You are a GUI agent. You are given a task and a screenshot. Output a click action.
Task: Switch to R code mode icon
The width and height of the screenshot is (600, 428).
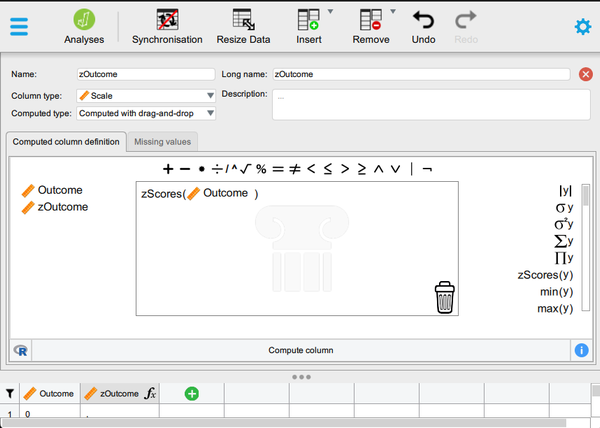21,350
